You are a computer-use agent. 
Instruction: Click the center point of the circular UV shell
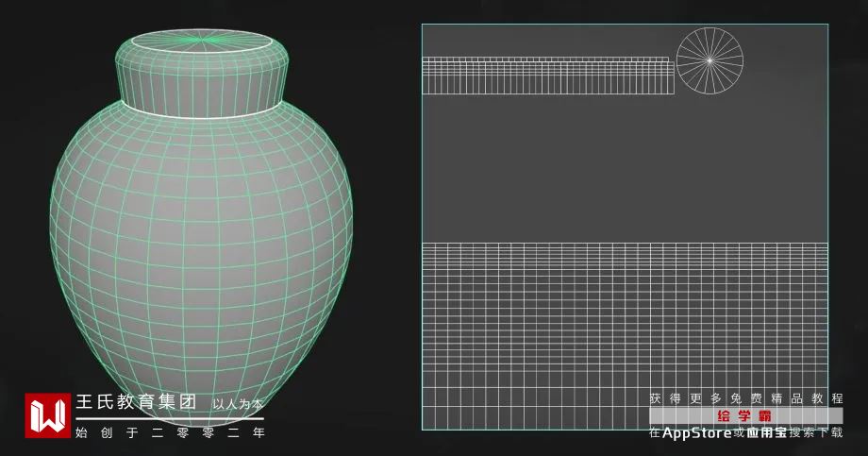(x=709, y=60)
